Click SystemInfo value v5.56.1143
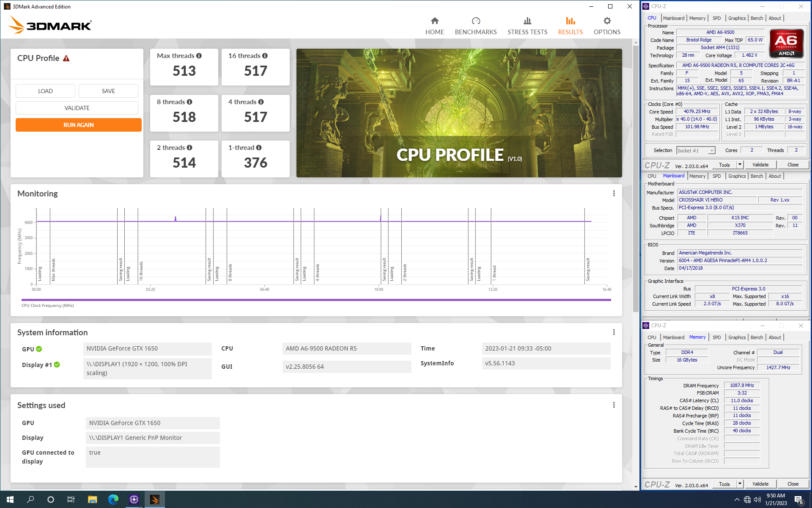This screenshot has width=812, height=508. click(x=546, y=363)
